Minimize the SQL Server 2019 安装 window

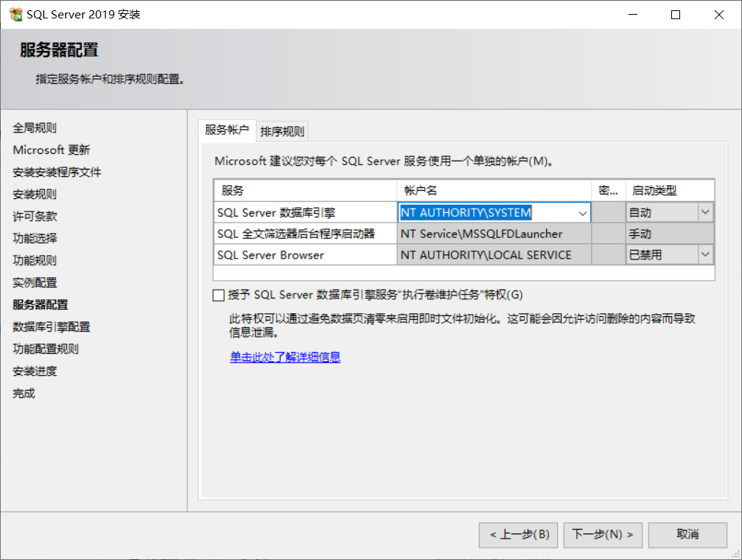point(633,15)
